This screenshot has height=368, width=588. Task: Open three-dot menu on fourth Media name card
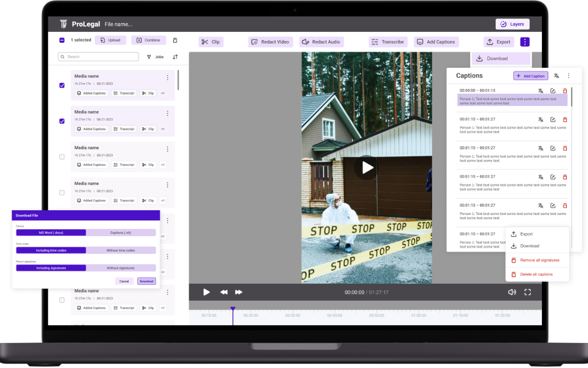(167, 185)
